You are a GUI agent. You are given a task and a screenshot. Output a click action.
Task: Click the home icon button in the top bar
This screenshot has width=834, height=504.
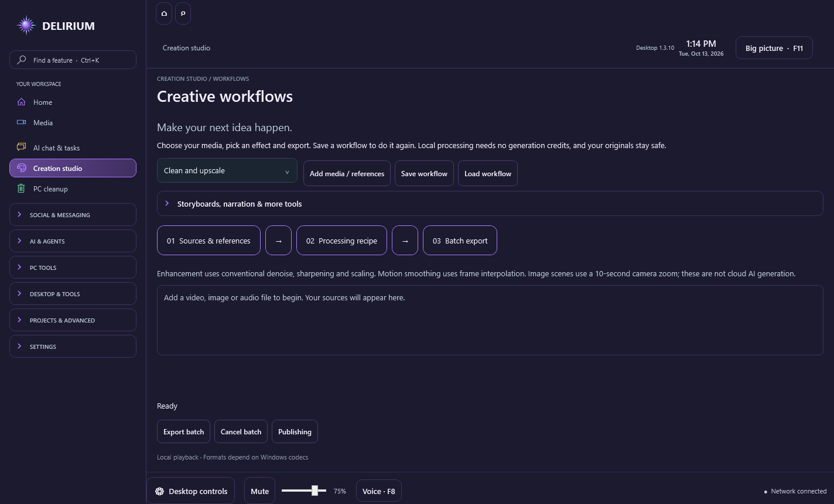pyautogui.click(x=164, y=13)
